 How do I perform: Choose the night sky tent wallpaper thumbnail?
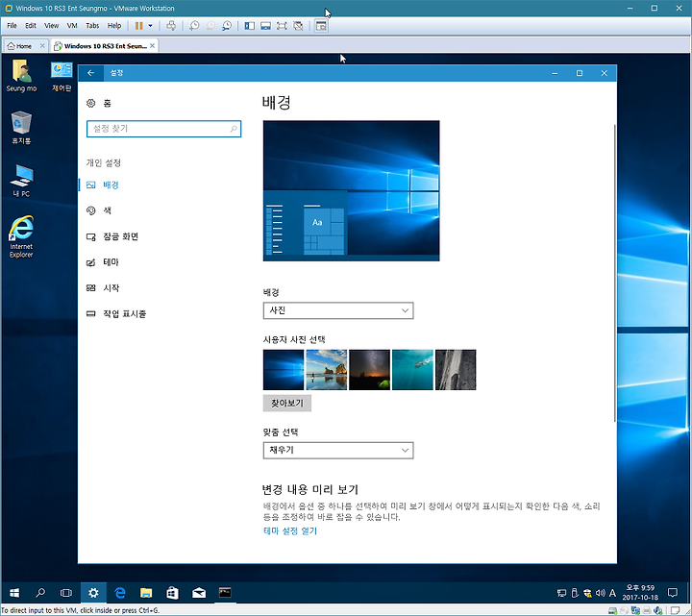(x=370, y=370)
